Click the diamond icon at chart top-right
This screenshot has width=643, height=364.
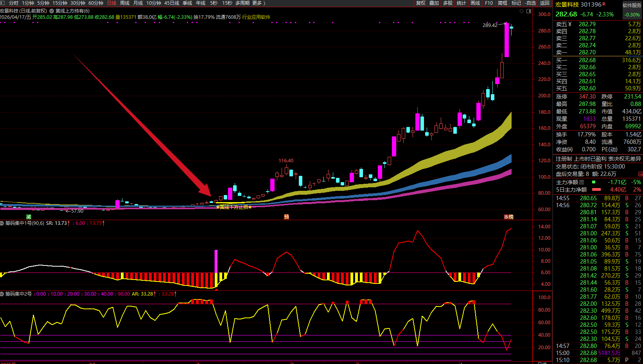(x=521, y=11)
